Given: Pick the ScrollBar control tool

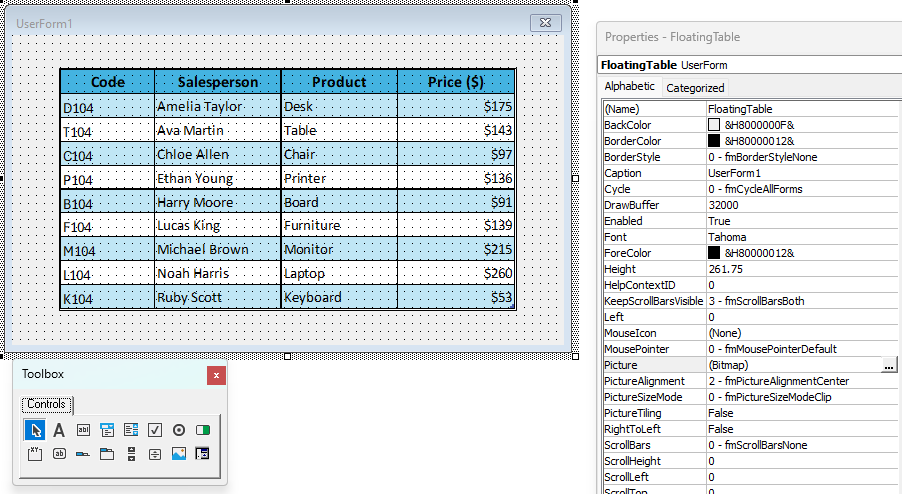Looking at the screenshot, I should (131, 454).
